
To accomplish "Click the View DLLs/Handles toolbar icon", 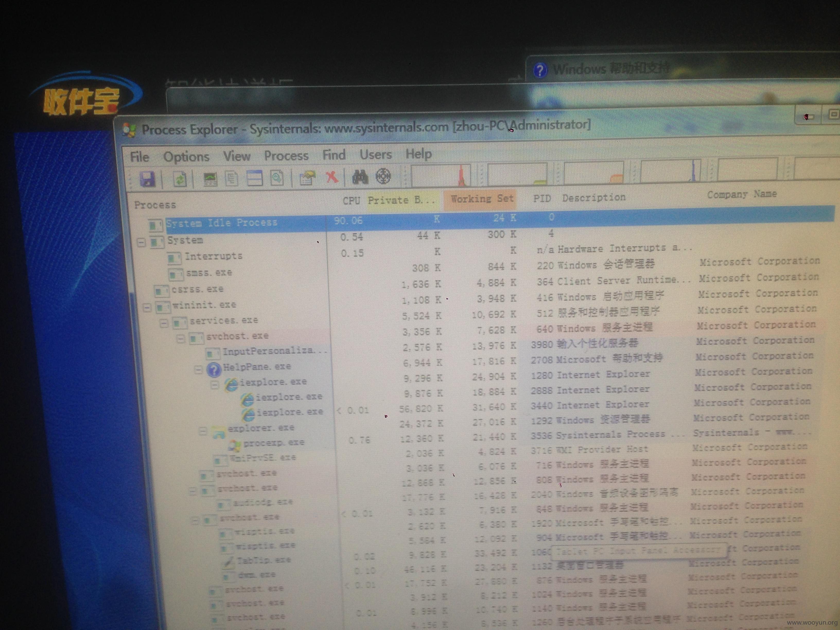I will tap(277, 177).
